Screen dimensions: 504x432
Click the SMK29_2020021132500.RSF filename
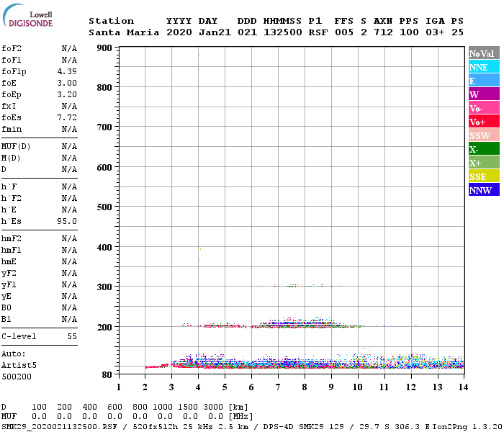coord(60,426)
